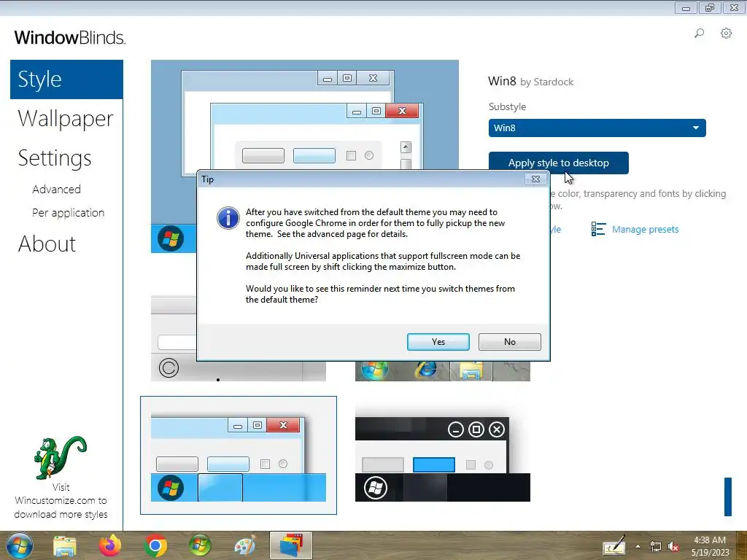747x560 pixels.
Task: Visit Wincustomize.com link text
Action: [x=61, y=500]
